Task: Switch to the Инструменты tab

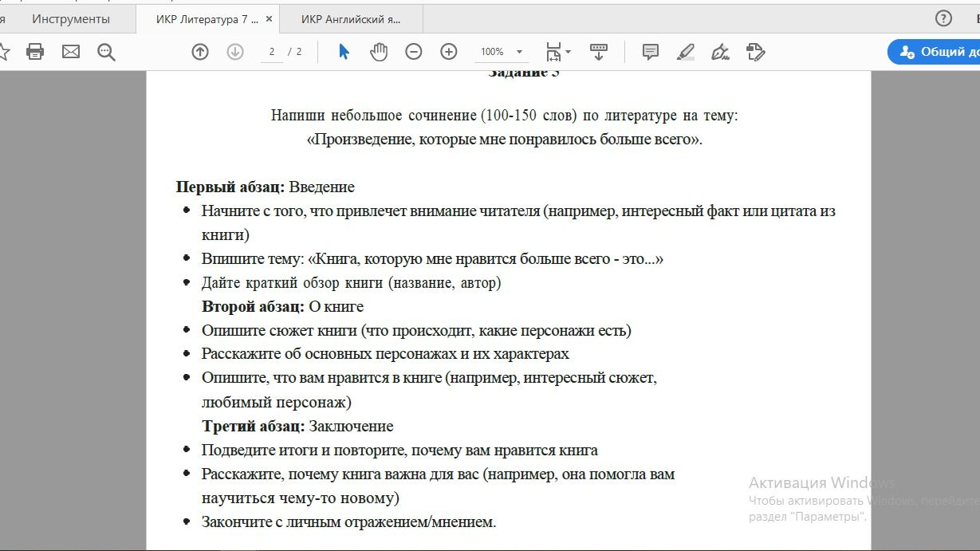Action: point(71,19)
